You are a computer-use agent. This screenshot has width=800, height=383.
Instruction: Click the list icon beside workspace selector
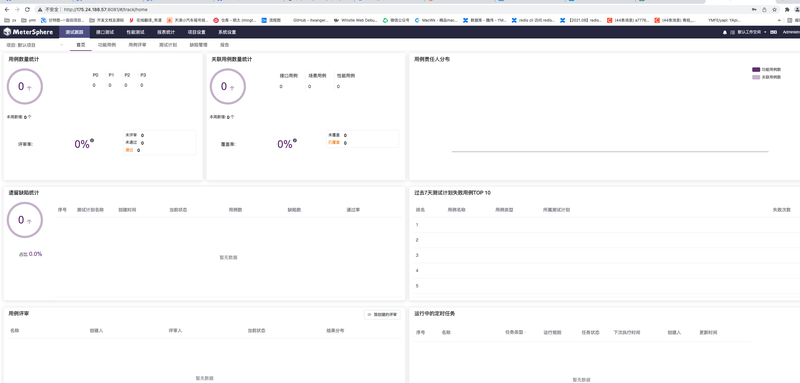click(732, 32)
